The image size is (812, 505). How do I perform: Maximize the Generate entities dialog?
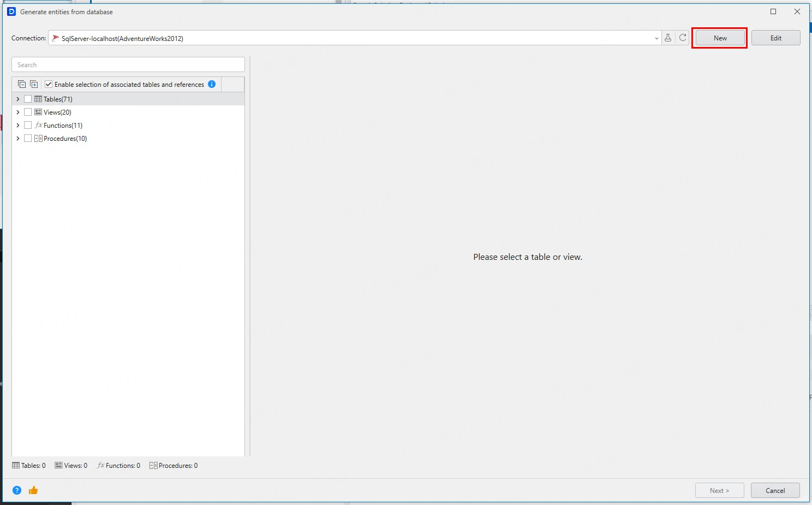[x=773, y=11]
